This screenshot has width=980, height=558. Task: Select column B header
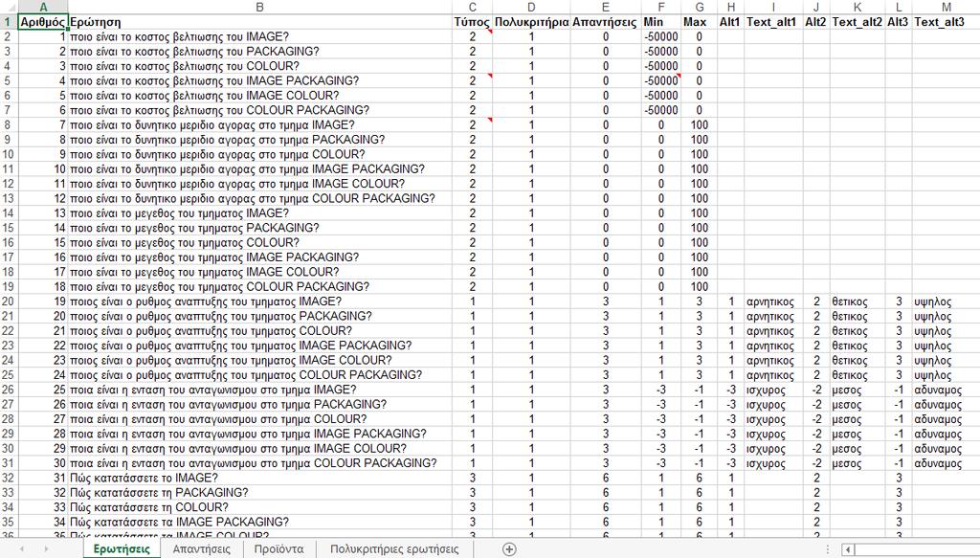(260, 7)
